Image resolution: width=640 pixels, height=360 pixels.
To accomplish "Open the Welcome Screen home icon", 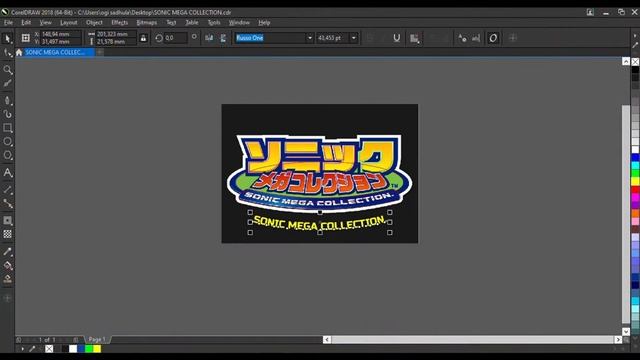I will click(19, 52).
